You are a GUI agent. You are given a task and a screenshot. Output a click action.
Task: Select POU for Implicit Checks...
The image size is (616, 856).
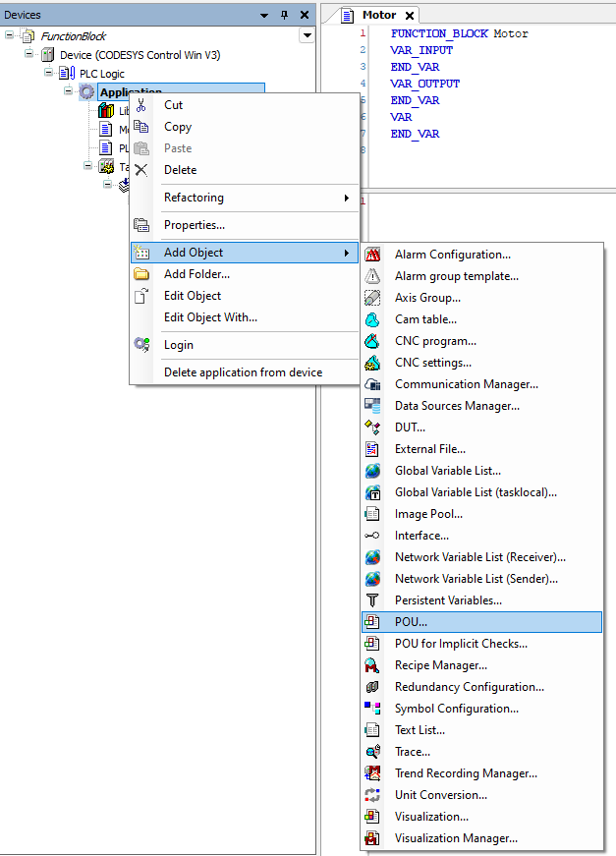tap(481, 644)
